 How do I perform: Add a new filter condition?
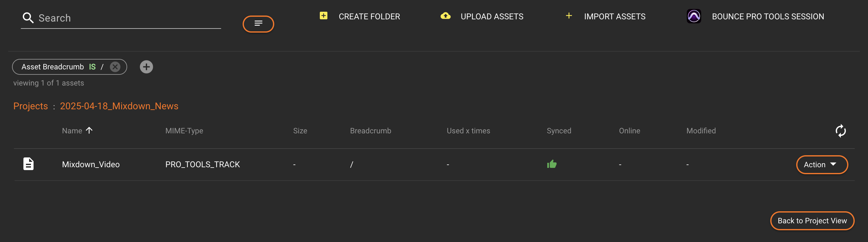pos(146,67)
